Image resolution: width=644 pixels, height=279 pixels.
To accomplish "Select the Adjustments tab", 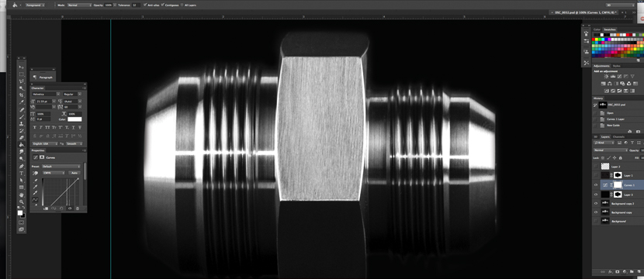I will click(x=601, y=66).
